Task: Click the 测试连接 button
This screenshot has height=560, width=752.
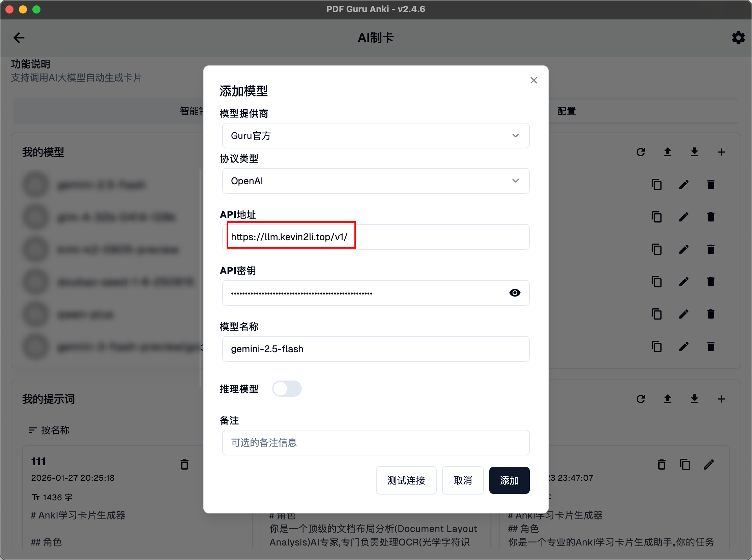Action: (406, 480)
